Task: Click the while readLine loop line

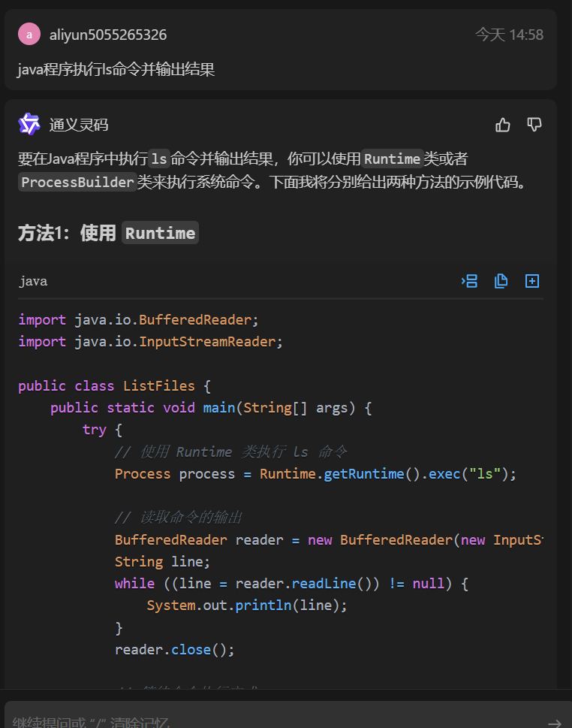Action: coord(291,584)
